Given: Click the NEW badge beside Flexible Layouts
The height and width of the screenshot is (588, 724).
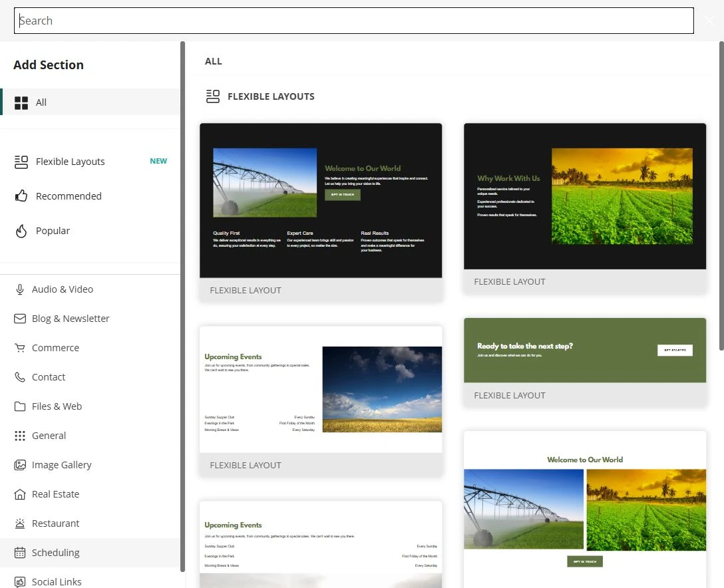Looking at the screenshot, I should tap(158, 161).
